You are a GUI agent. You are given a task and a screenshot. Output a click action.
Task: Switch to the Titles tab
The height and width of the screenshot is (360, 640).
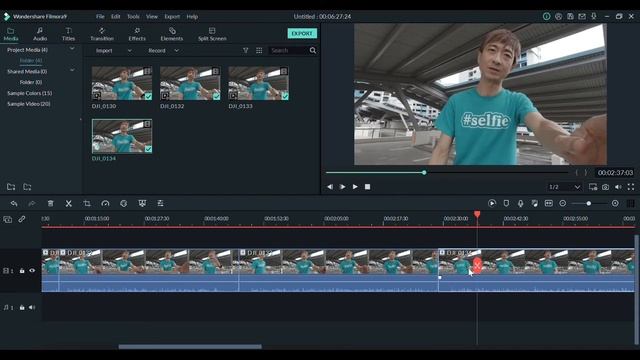[68, 34]
